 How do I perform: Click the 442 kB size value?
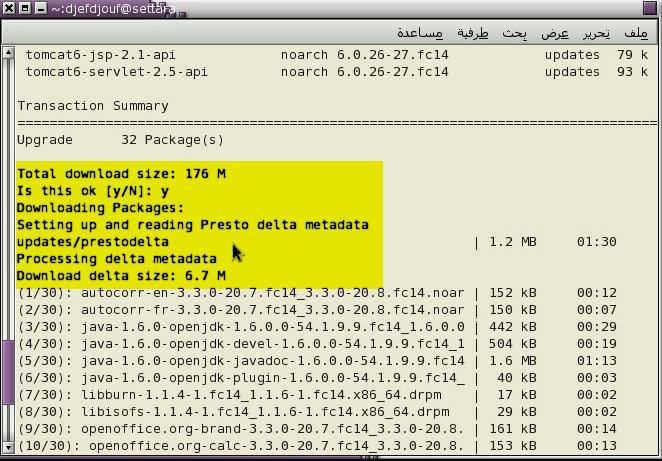(513, 327)
